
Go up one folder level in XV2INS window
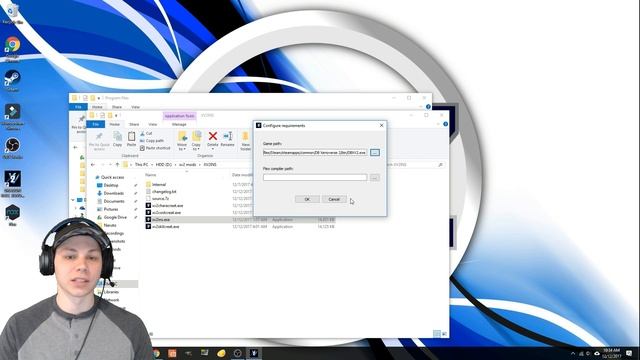(x=117, y=164)
